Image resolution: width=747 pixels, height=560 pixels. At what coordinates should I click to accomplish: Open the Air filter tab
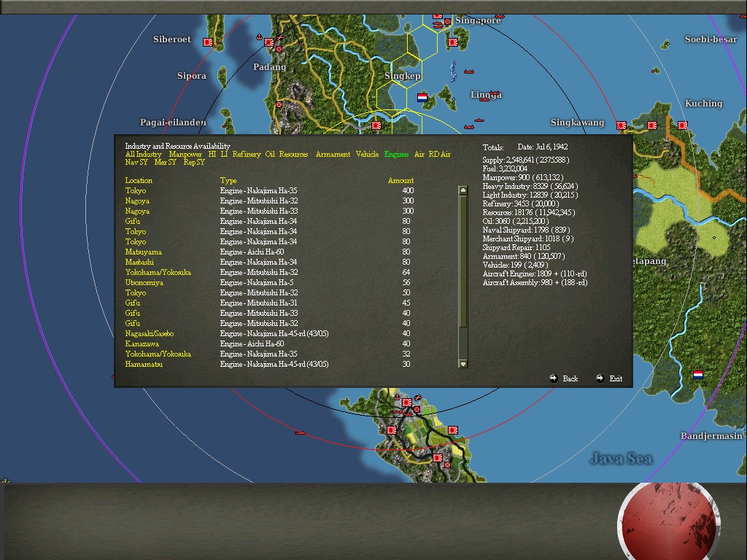pos(419,155)
